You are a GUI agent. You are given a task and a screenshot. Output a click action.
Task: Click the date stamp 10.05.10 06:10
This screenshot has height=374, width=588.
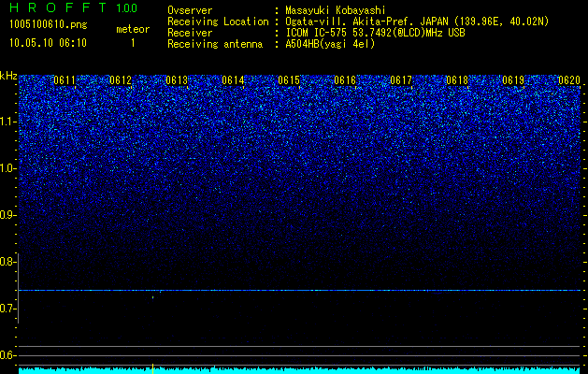click(x=48, y=43)
